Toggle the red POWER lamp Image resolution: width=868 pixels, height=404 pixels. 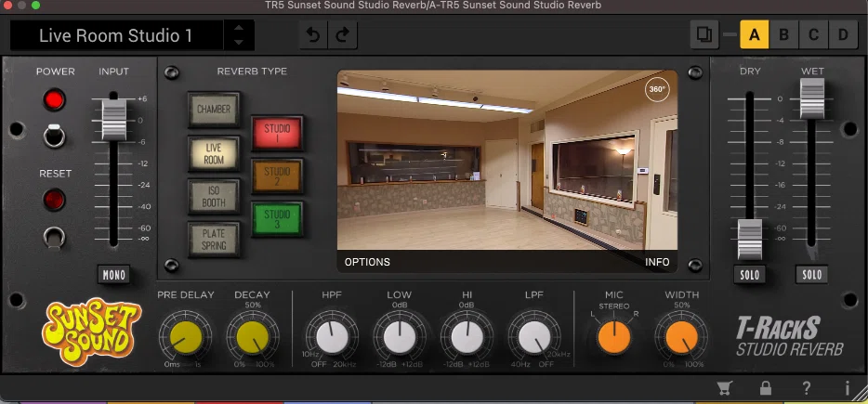(x=54, y=100)
